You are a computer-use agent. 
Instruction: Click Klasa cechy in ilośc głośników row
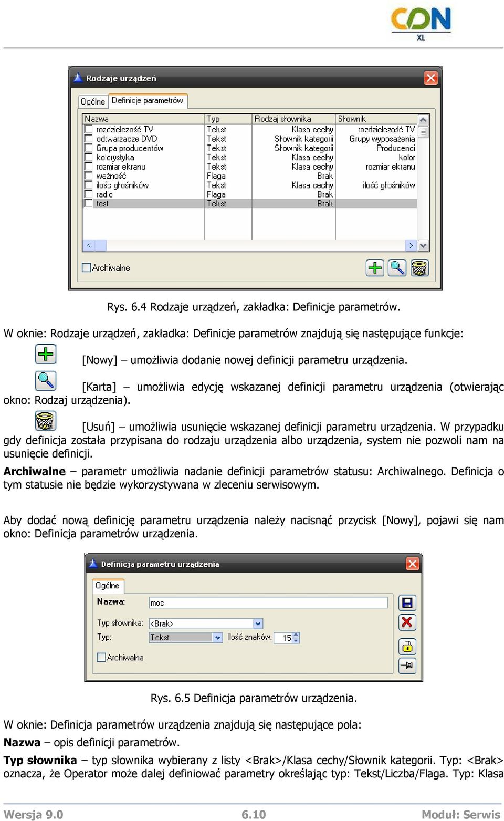click(312, 185)
